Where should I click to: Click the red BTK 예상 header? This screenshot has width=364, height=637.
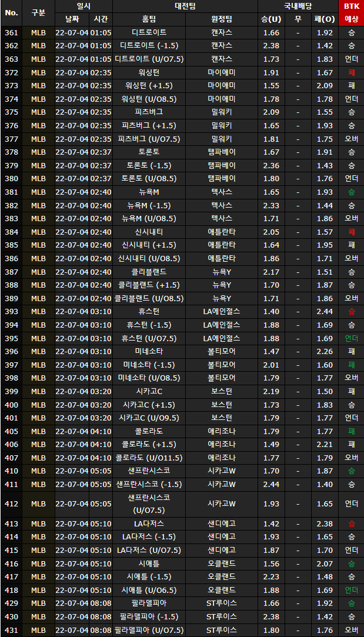352,12
